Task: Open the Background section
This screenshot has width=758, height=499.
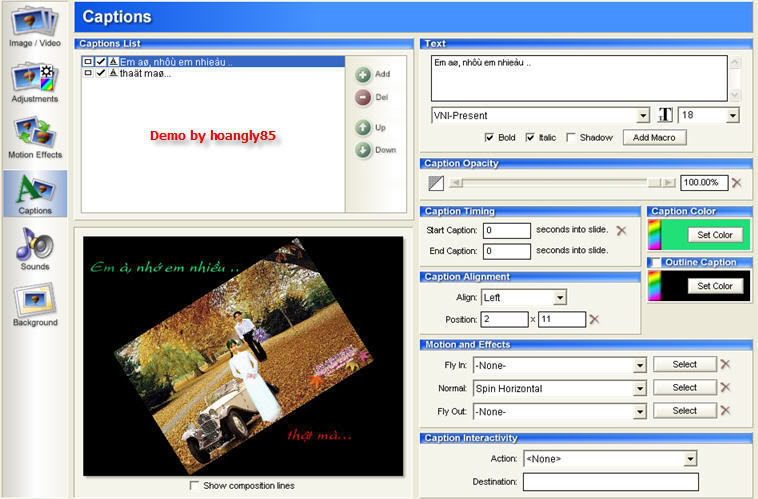Action: point(35,306)
